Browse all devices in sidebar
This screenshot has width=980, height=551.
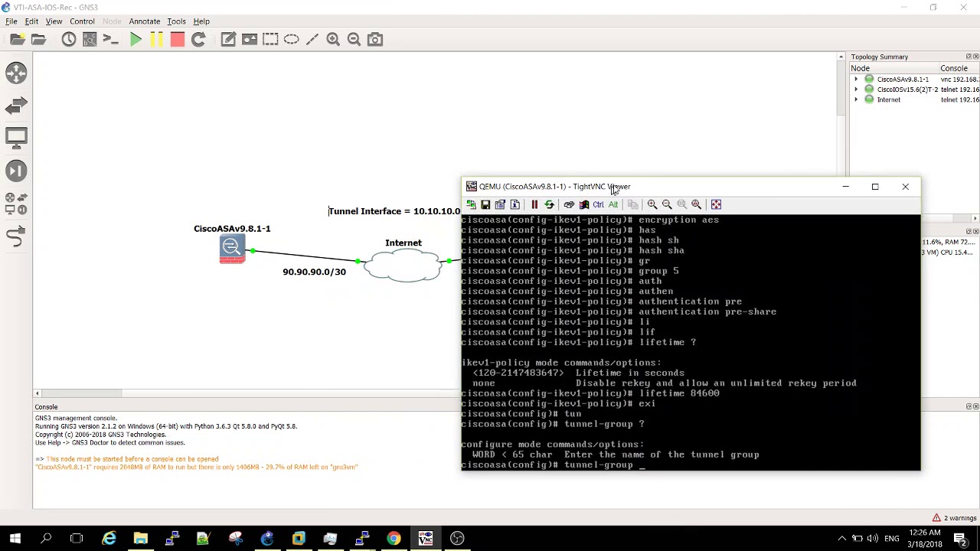point(16,204)
